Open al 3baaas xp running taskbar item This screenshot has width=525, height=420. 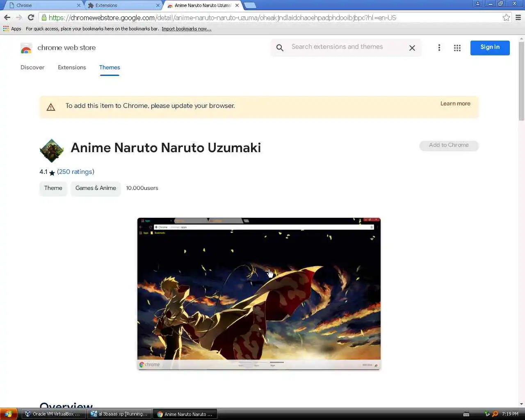coord(119,414)
